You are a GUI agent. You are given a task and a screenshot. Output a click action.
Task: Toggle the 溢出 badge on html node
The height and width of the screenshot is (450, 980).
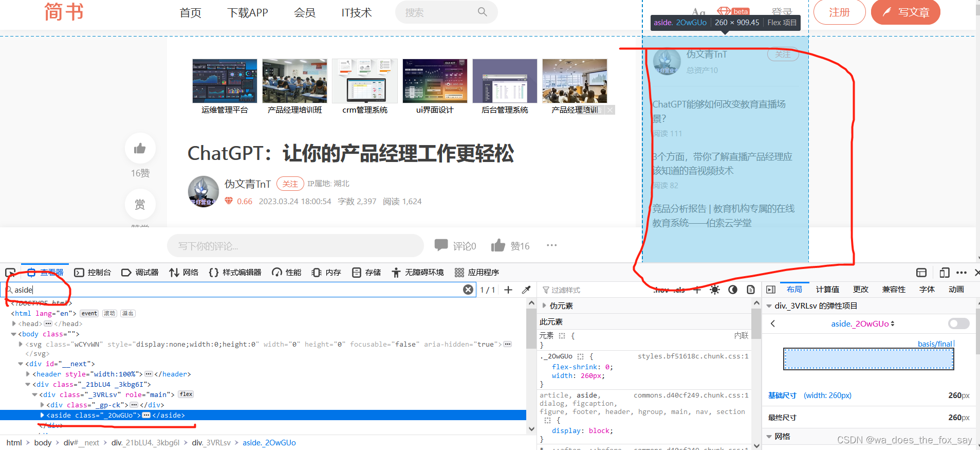coord(128,313)
